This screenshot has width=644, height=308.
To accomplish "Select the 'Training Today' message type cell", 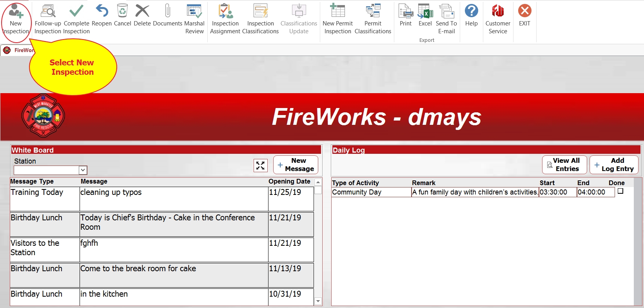I will tap(45, 199).
